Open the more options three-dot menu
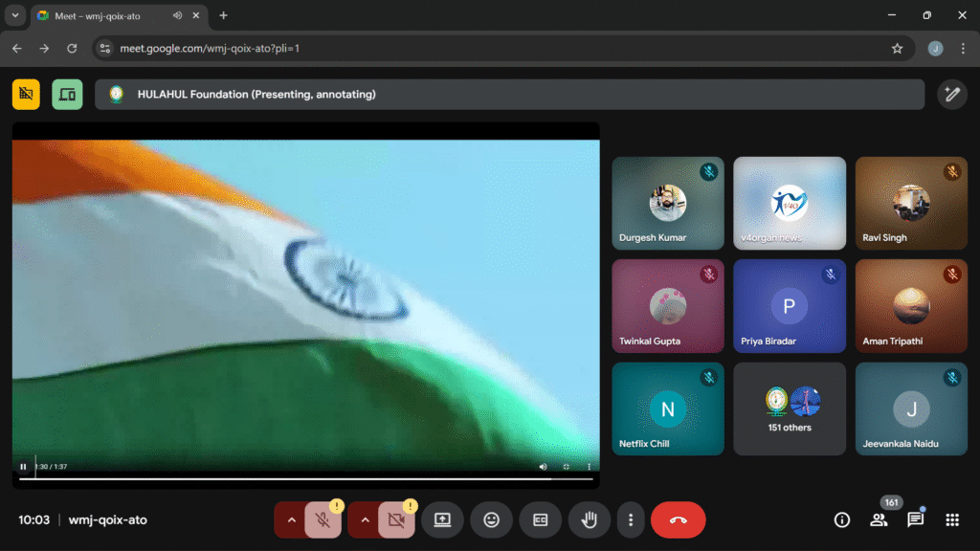 631,520
